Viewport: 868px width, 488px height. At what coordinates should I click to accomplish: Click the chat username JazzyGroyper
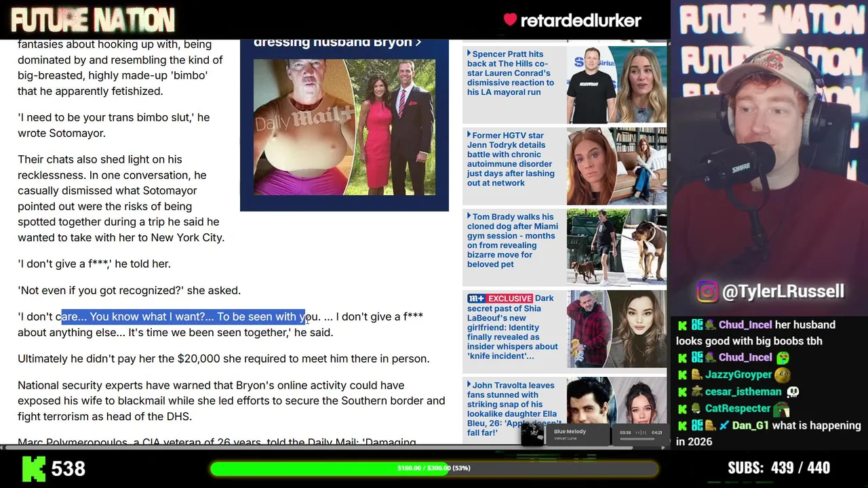738,375
